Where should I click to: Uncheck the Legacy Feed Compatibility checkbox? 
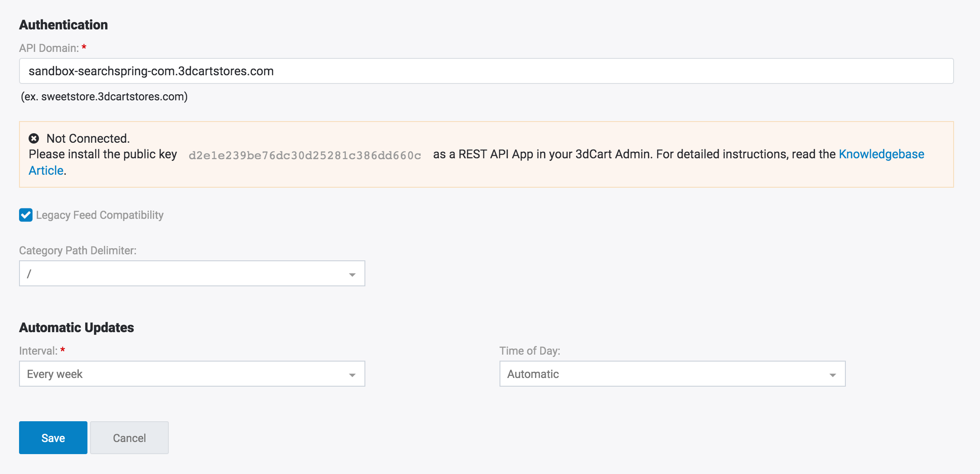[26, 215]
